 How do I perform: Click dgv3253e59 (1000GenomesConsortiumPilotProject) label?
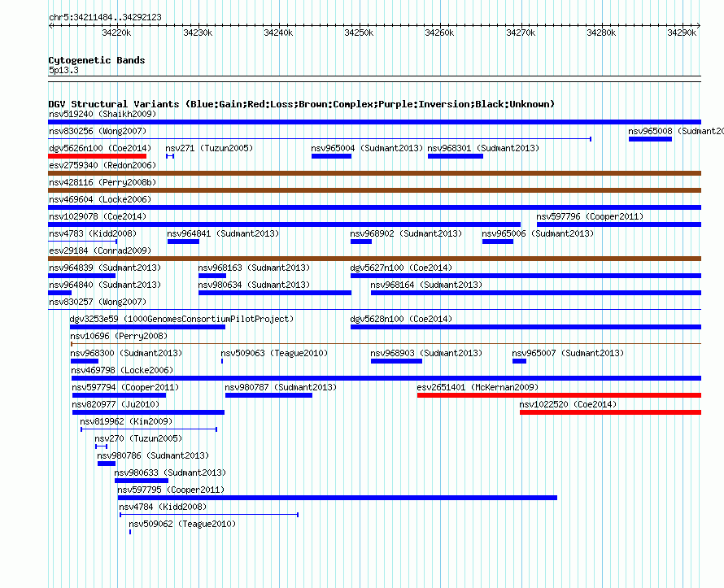tap(181, 319)
